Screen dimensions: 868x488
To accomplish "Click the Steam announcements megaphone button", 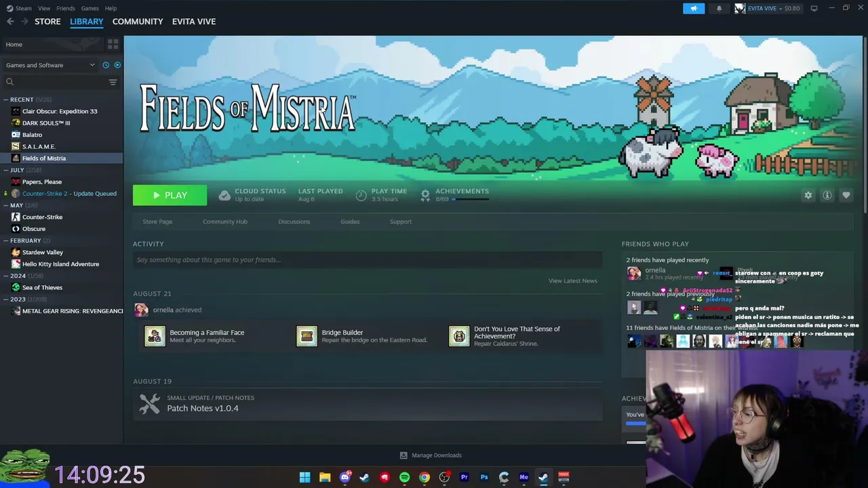I will coord(694,8).
